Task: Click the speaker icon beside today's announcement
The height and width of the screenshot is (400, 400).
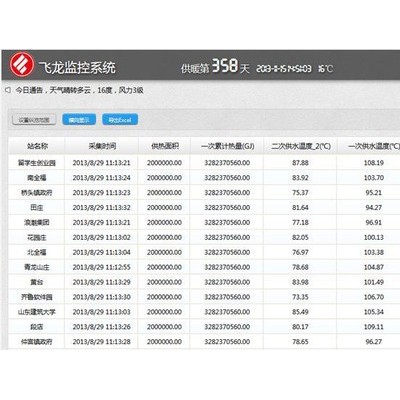Action: [x=8, y=90]
